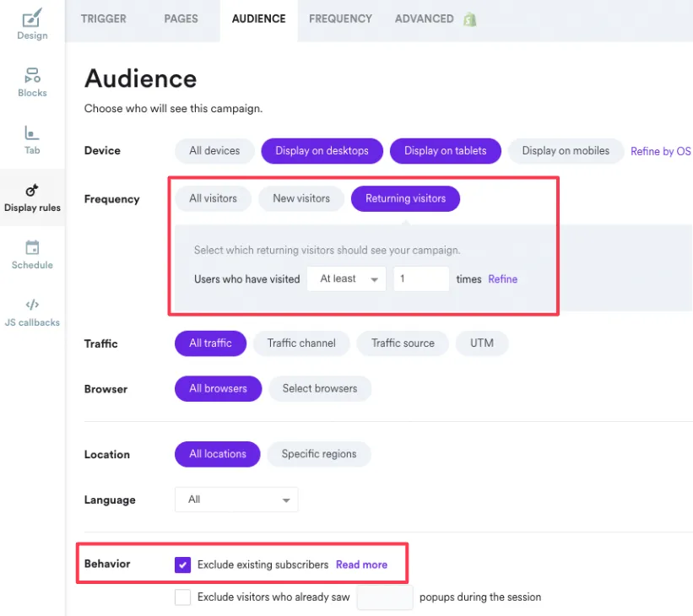Click the popups count input field
The image size is (693, 616).
click(x=385, y=597)
